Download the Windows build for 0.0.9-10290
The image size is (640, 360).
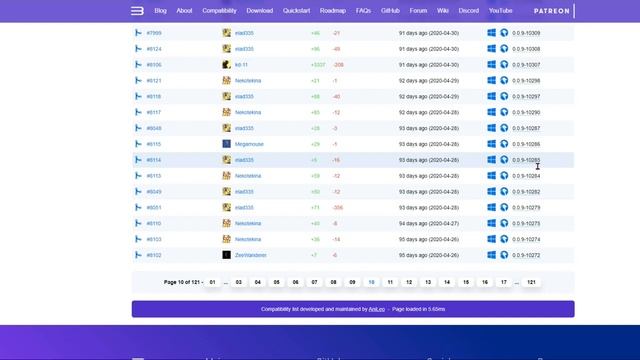point(491,112)
